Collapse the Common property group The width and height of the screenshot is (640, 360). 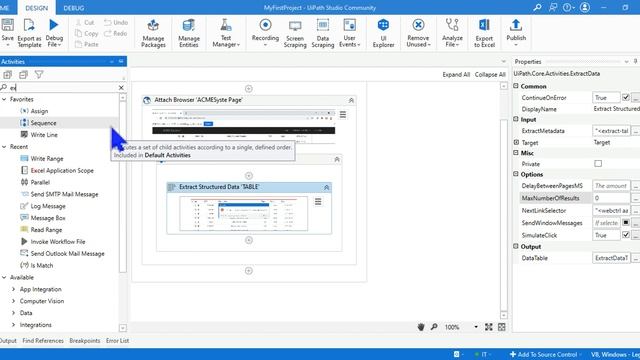point(516,86)
